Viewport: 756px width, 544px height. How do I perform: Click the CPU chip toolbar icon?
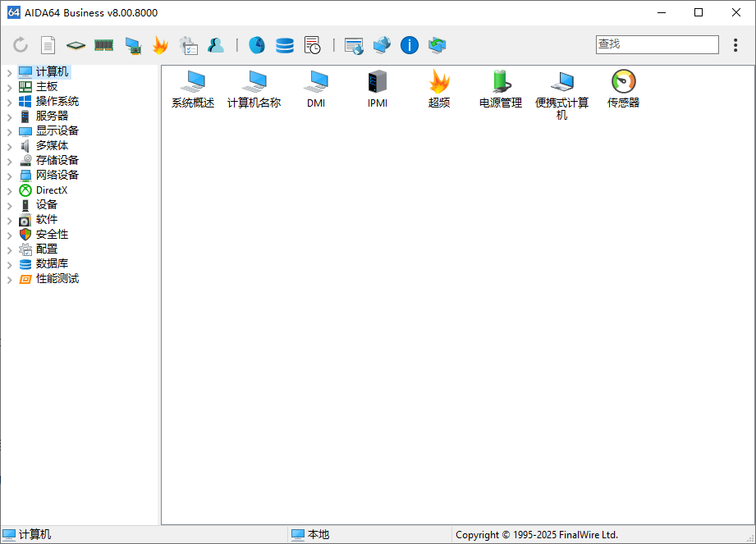[x=76, y=46]
